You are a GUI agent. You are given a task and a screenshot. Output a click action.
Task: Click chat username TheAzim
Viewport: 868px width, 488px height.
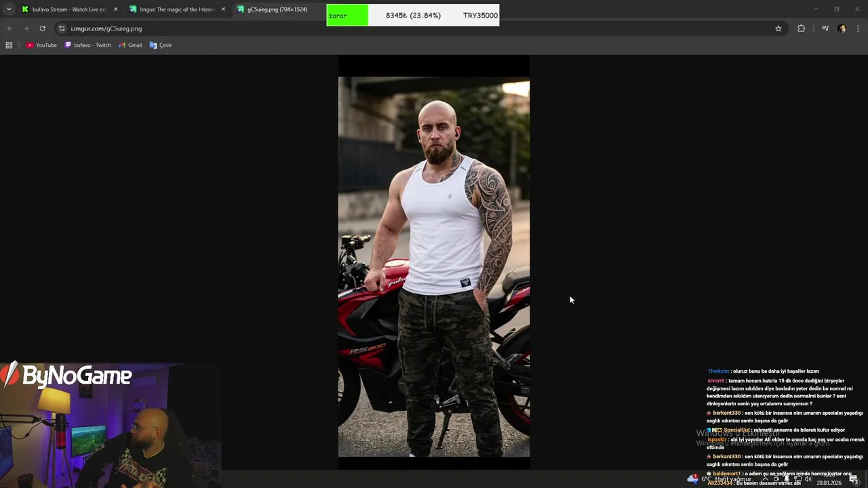point(718,371)
